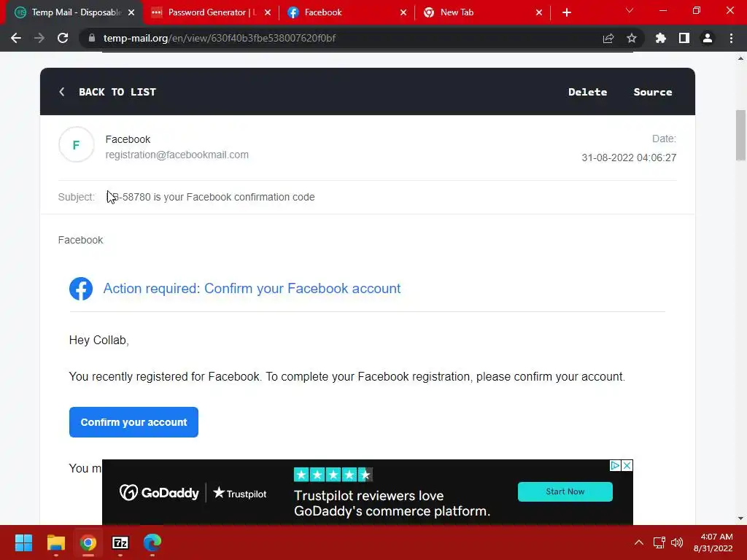
Task: Delete this email
Action: tap(587, 92)
